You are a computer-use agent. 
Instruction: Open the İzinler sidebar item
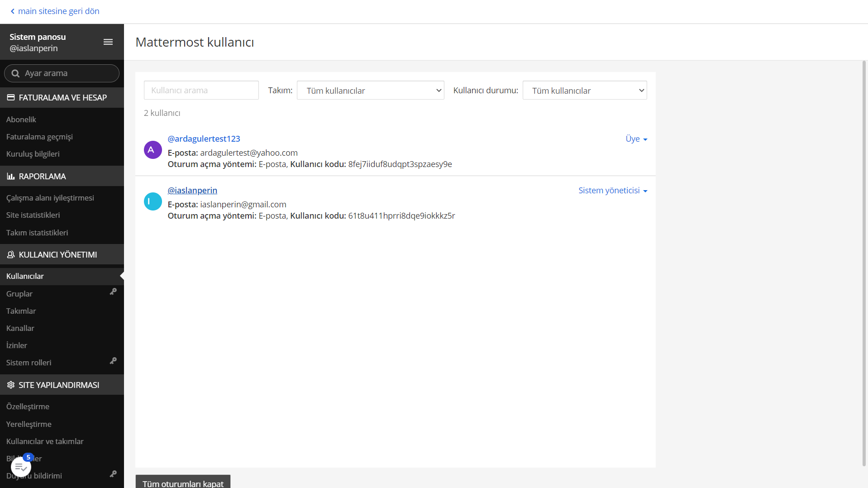pos(17,345)
